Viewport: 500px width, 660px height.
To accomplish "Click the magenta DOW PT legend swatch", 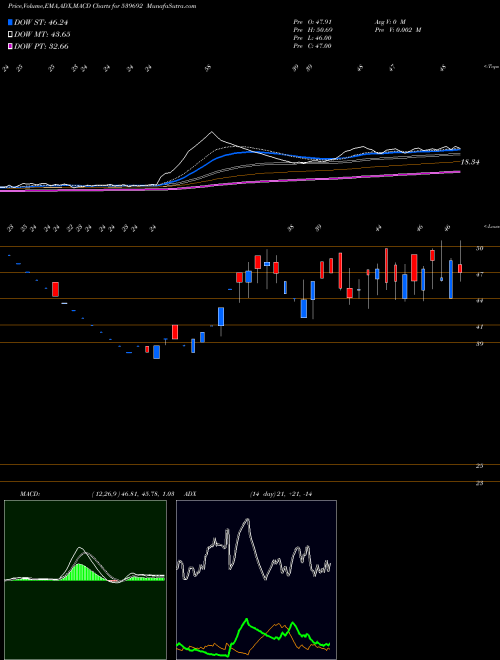I will tap(11, 46).
